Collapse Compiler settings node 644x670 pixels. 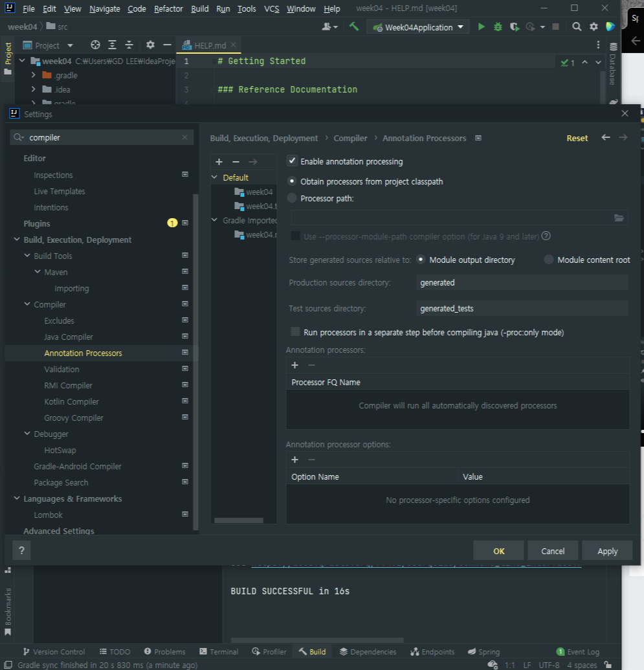click(x=27, y=304)
